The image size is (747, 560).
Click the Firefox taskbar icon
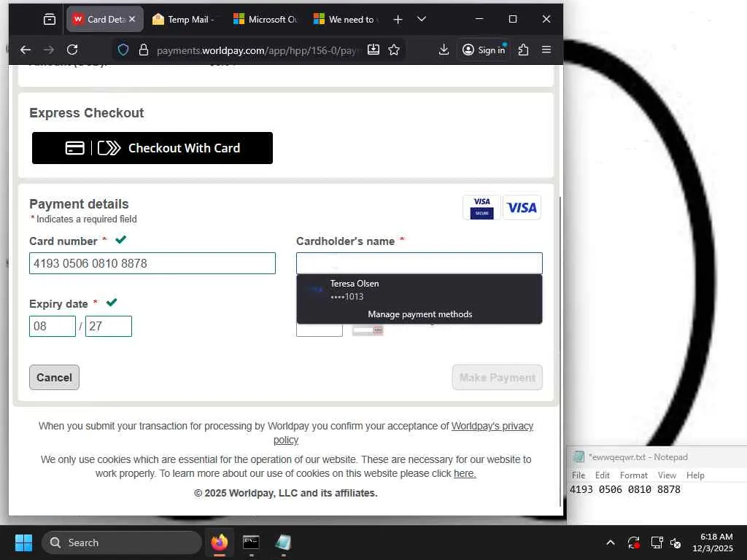pos(220,542)
